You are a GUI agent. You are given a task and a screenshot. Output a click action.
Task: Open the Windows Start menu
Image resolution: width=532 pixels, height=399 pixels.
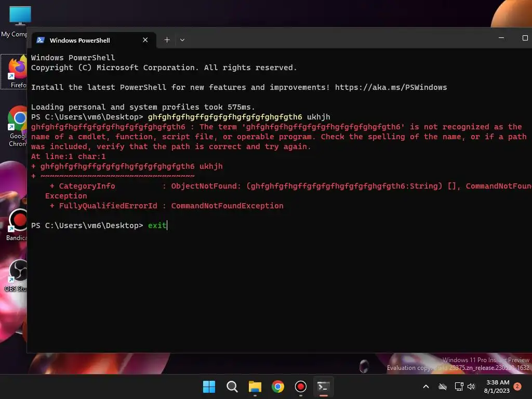pos(209,387)
